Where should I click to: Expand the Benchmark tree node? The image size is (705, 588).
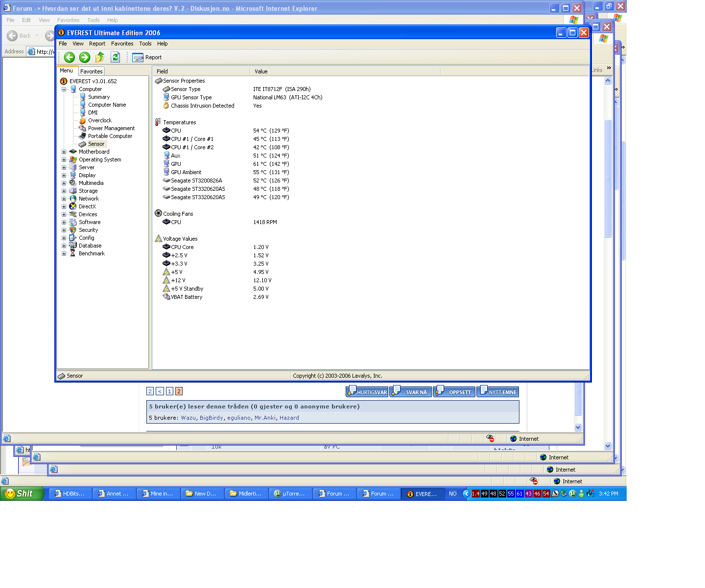click(64, 253)
